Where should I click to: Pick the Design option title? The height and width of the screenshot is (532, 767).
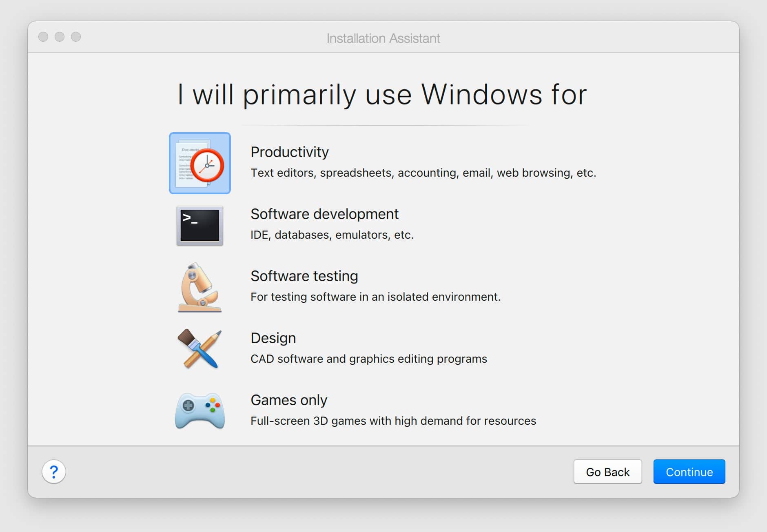[273, 338]
